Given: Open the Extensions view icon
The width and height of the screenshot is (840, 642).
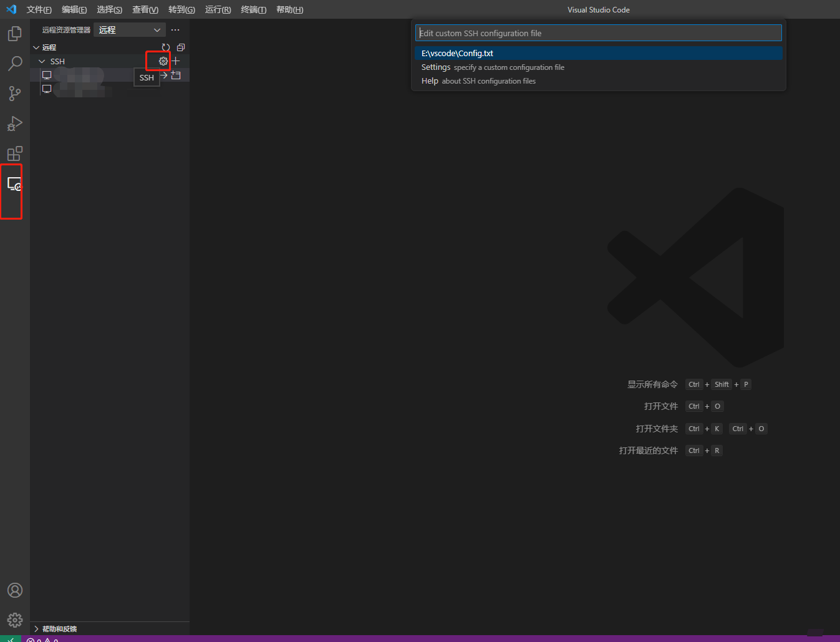Looking at the screenshot, I should pos(15,153).
